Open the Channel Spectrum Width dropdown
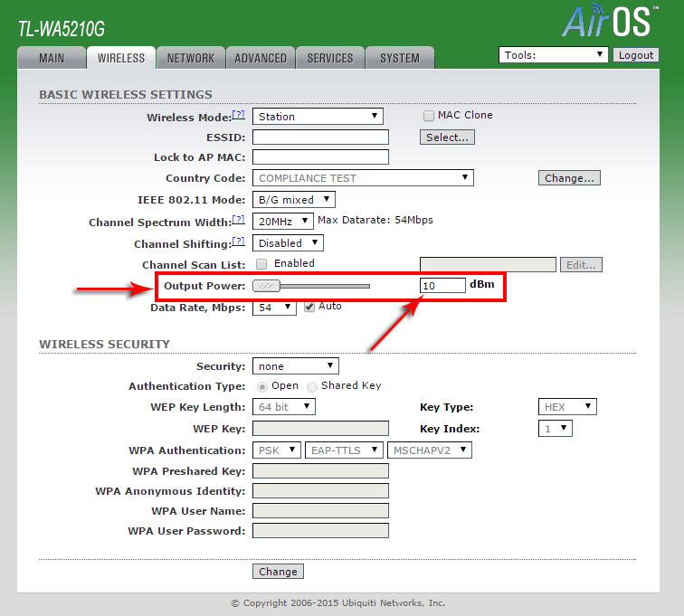 283,221
